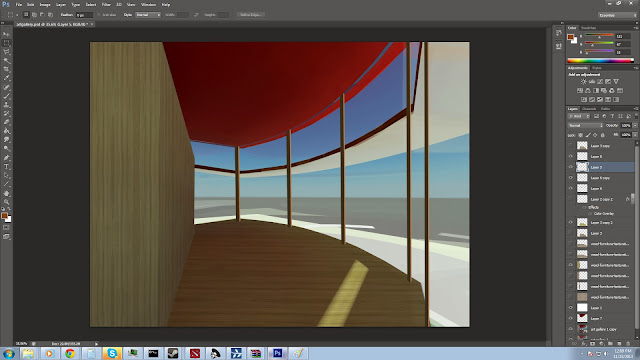640x360 pixels.
Task: Select the Horizontal Type tool
Action: click(6, 167)
